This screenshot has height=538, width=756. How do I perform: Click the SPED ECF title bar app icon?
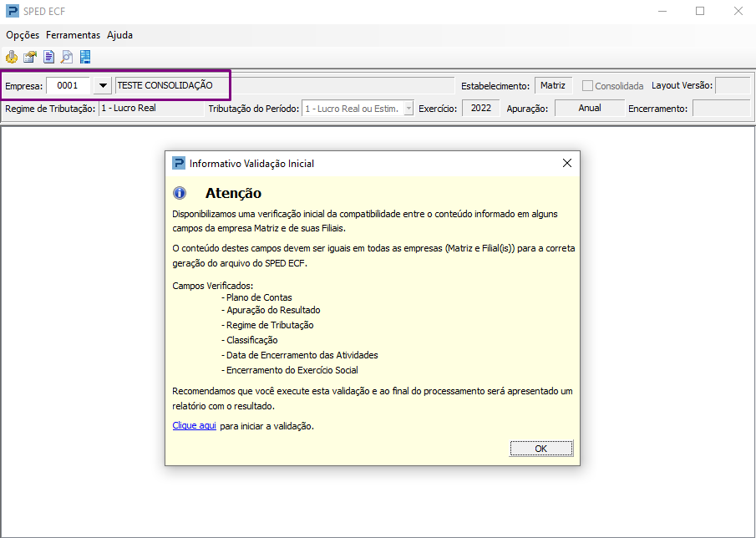pyautogui.click(x=12, y=11)
